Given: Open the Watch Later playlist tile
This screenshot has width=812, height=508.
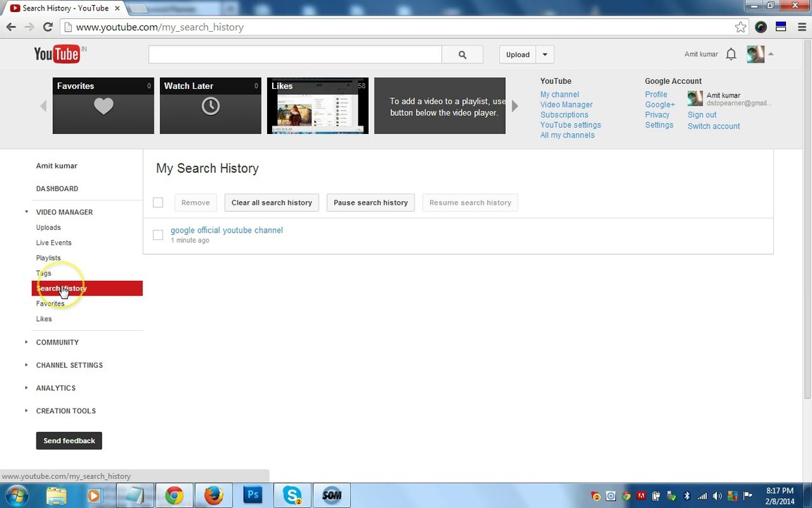Looking at the screenshot, I should click(210, 106).
